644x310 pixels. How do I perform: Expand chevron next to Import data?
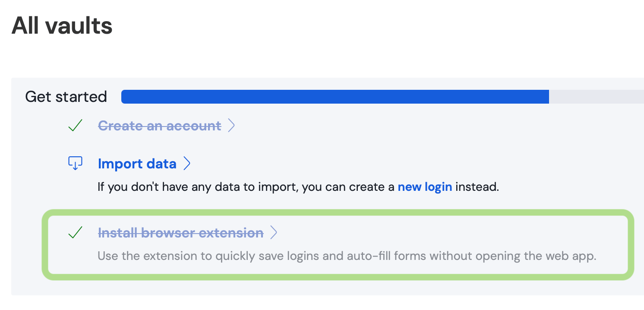click(x=187, y=164)
